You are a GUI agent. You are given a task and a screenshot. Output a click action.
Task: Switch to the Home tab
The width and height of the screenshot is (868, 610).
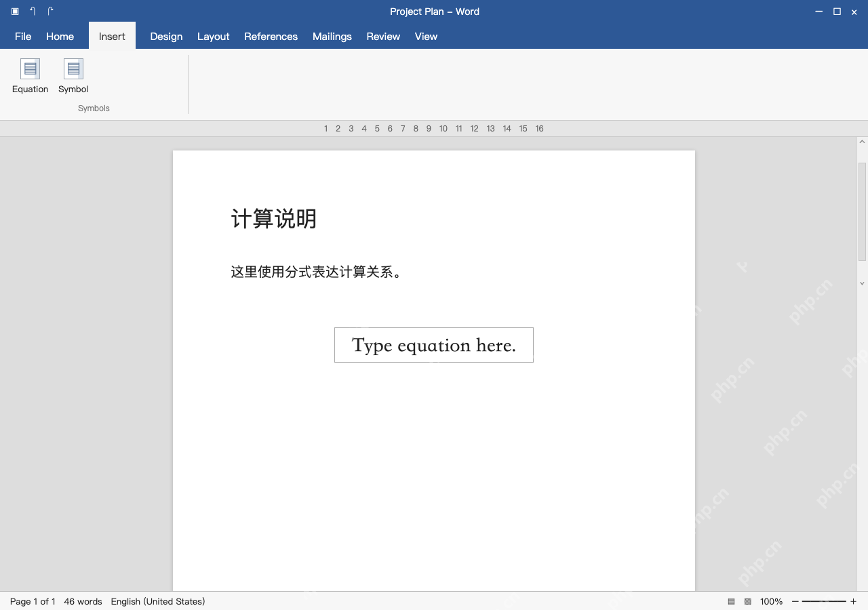pyautogui.click(x=60, y=37)
